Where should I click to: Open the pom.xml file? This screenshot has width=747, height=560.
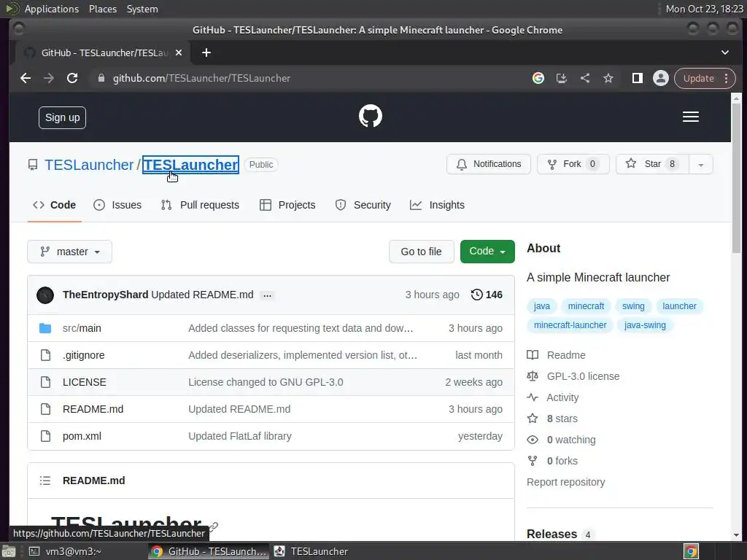click(82, 436)
